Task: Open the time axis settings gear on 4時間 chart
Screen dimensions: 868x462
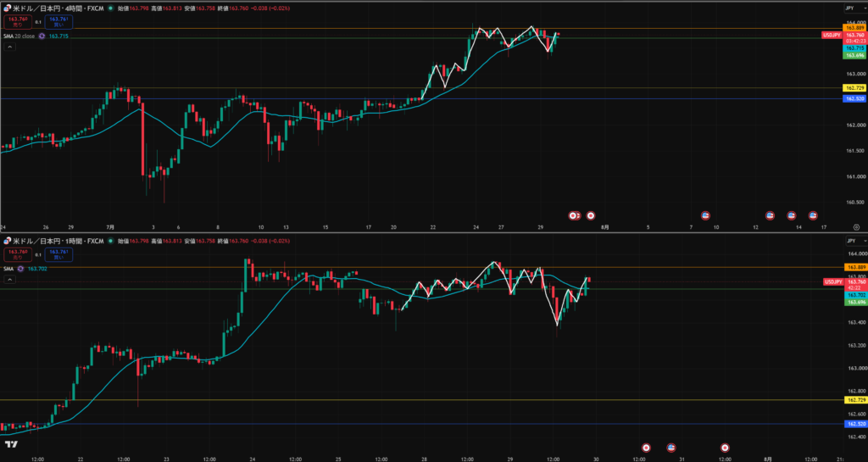Action: (x=856, y=227)
